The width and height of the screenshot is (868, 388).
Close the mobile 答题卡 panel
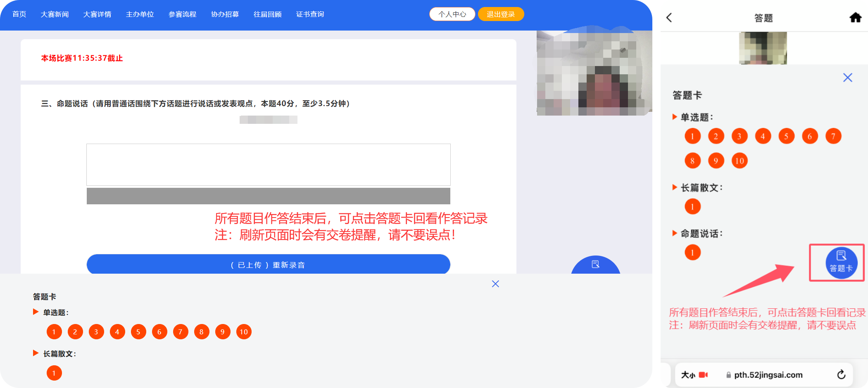847,78
